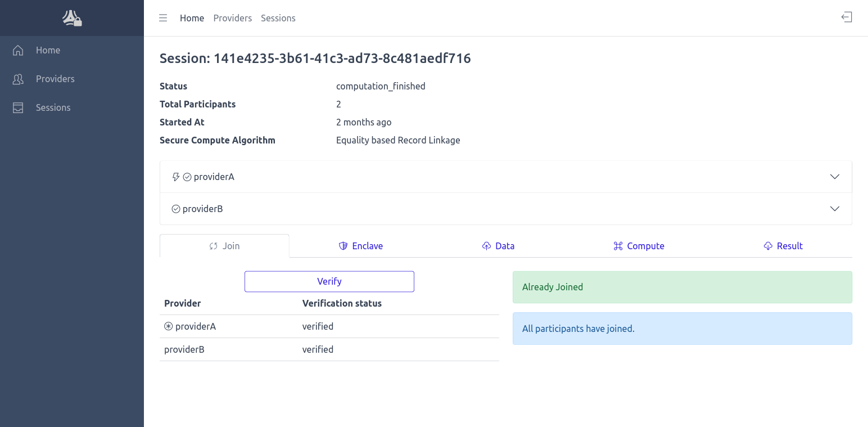Click the asterisk icon beside providerA in the table
The width and height of the screenshot is (868, 427).
click(168, 326)
